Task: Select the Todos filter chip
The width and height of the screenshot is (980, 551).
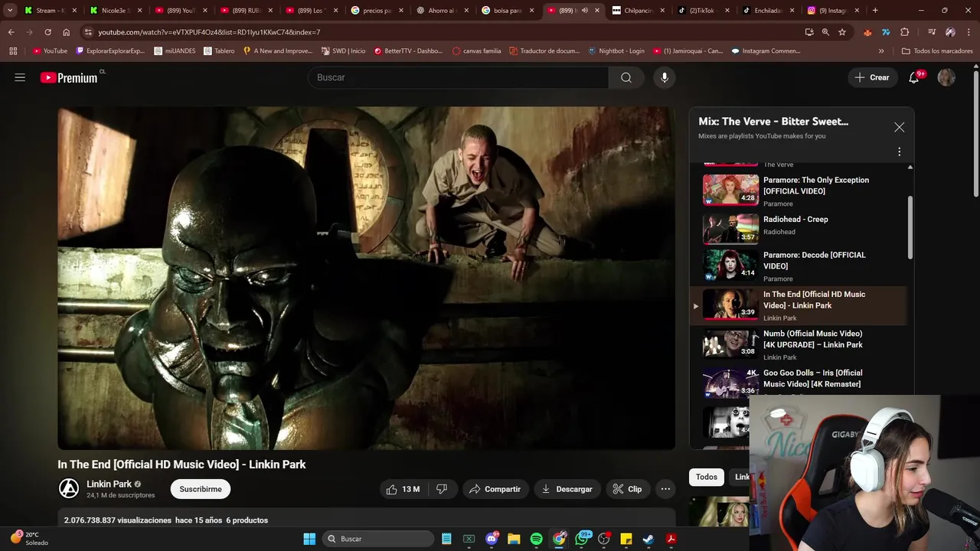Action: click(x=707, y=477)
